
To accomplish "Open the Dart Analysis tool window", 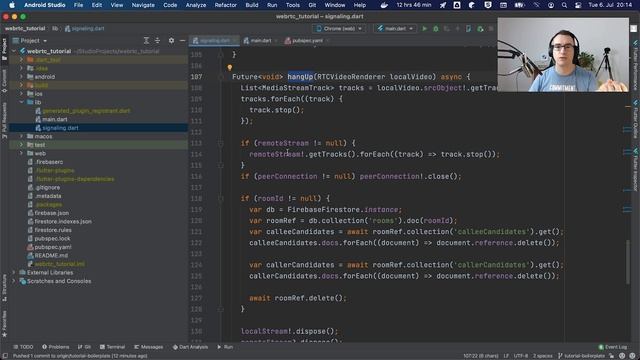I will [190, 347].
